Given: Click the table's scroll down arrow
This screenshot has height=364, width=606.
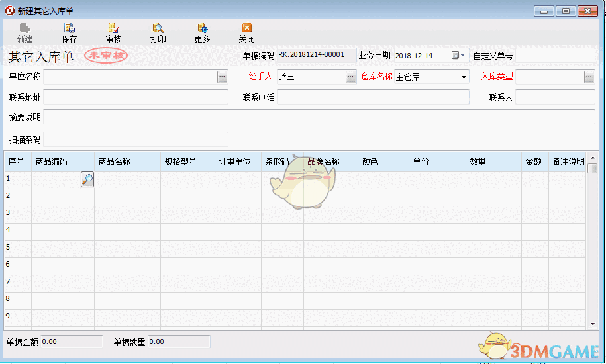Looking at the screenshot, I should [593, 324].
